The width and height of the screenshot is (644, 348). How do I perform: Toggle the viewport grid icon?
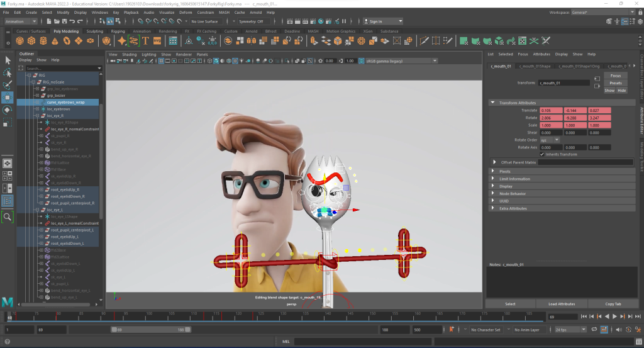point(162,61)
